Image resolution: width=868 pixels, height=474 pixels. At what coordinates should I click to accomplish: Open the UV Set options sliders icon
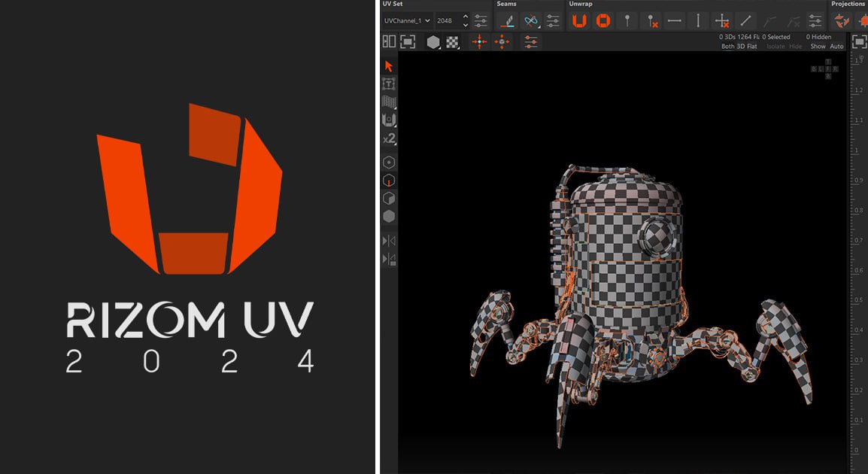[x=481, y=21]
